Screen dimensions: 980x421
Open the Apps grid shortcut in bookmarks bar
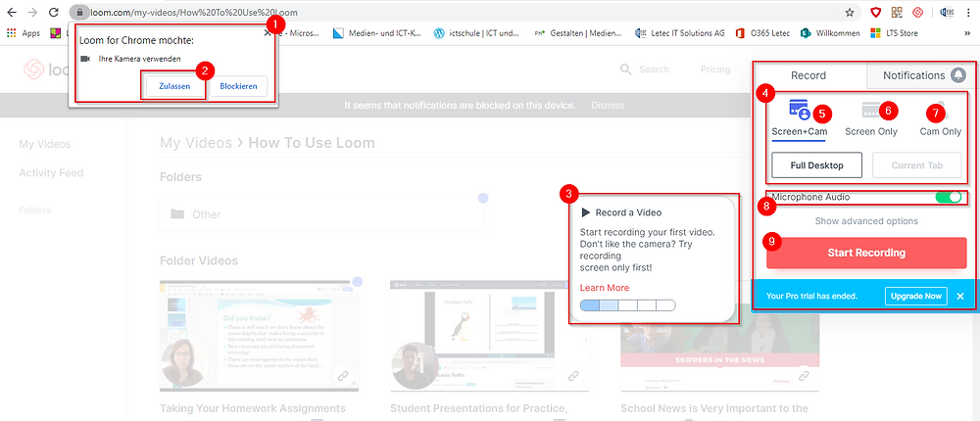tap(24, 33)
